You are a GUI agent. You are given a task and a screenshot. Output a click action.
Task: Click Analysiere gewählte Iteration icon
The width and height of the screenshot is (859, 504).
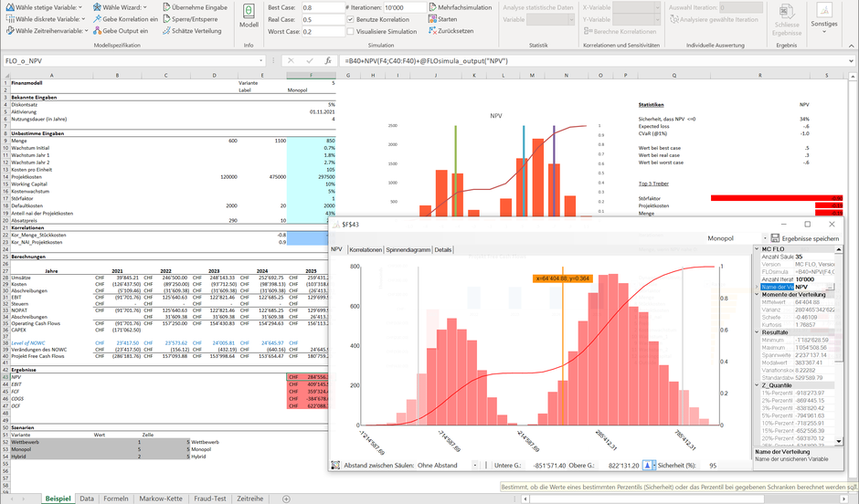(x=674, y=19)
